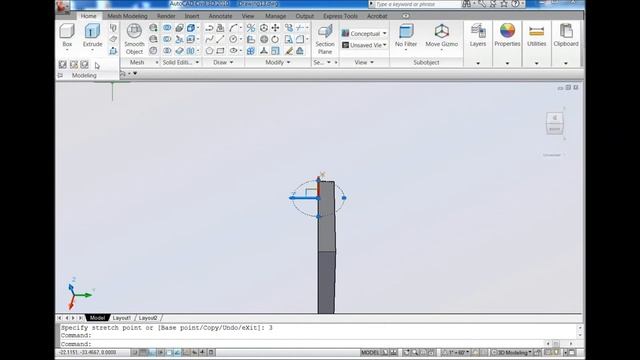Open the Conceptual visual style dropdown
The image size is (640, 360).
pos(364,33)
